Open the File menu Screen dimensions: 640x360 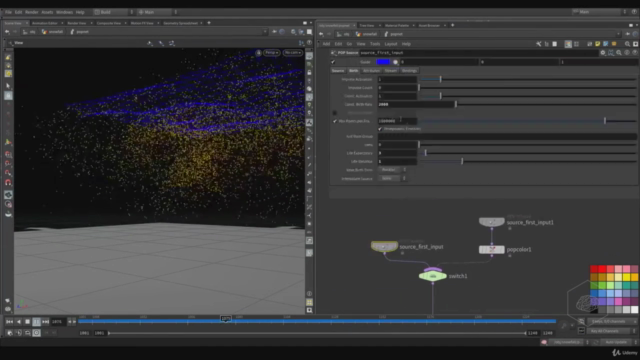click(8, 12)
